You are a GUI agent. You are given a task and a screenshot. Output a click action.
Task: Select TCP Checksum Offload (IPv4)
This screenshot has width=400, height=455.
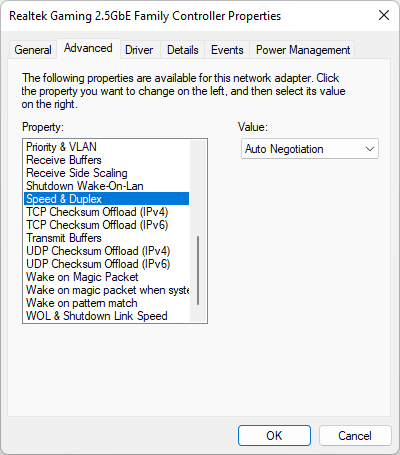(x=107, y=212)
